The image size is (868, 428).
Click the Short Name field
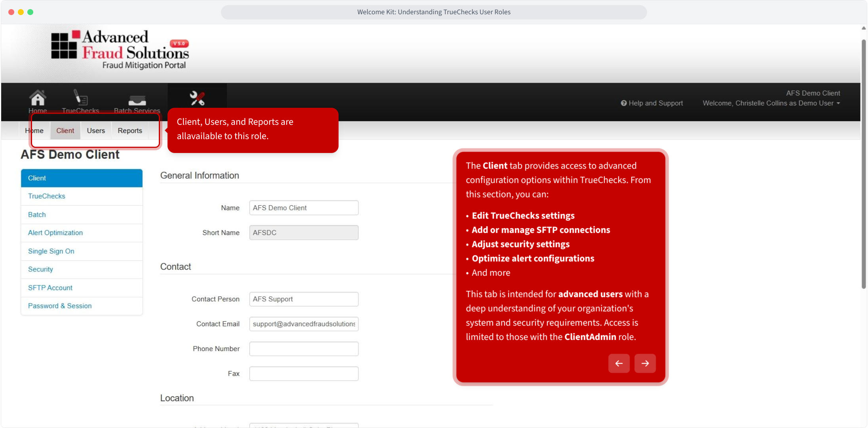click(304, 233)
